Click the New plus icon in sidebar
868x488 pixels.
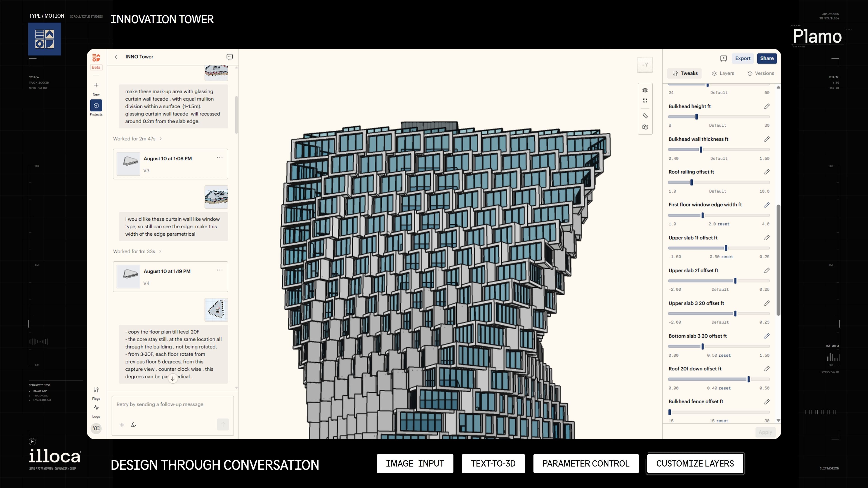click(x=96, y=85)
